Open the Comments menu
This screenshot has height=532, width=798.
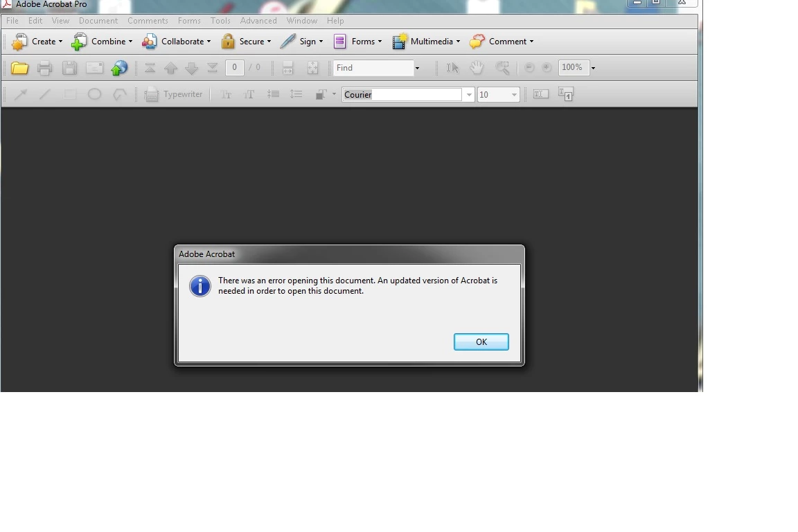148,21
